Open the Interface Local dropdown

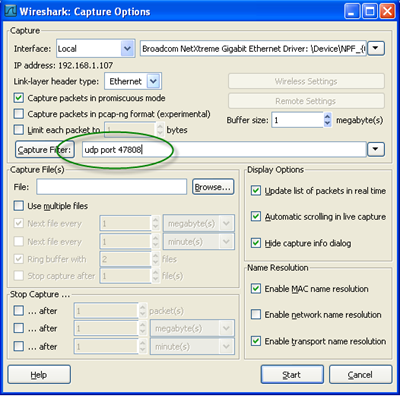click(127, 49)
